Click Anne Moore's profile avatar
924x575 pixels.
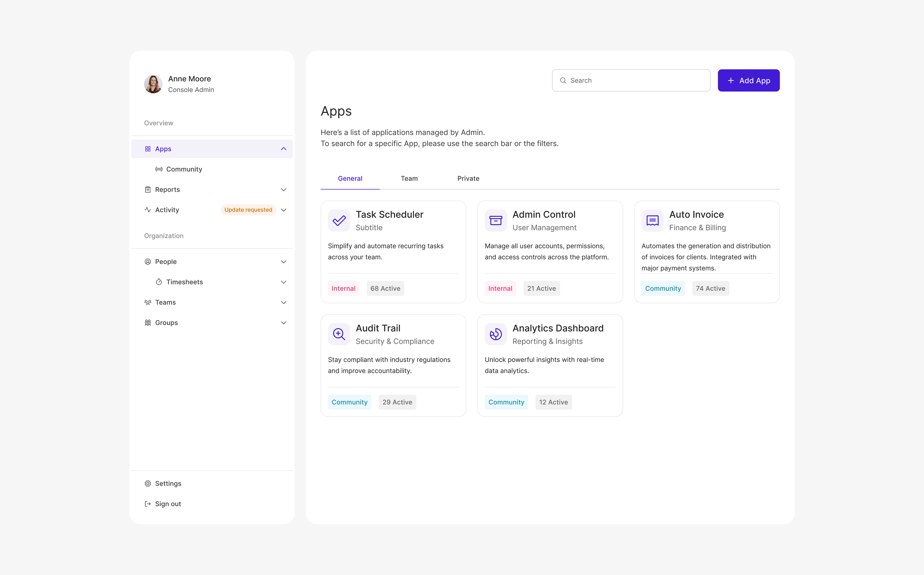[x=153, y=84]
